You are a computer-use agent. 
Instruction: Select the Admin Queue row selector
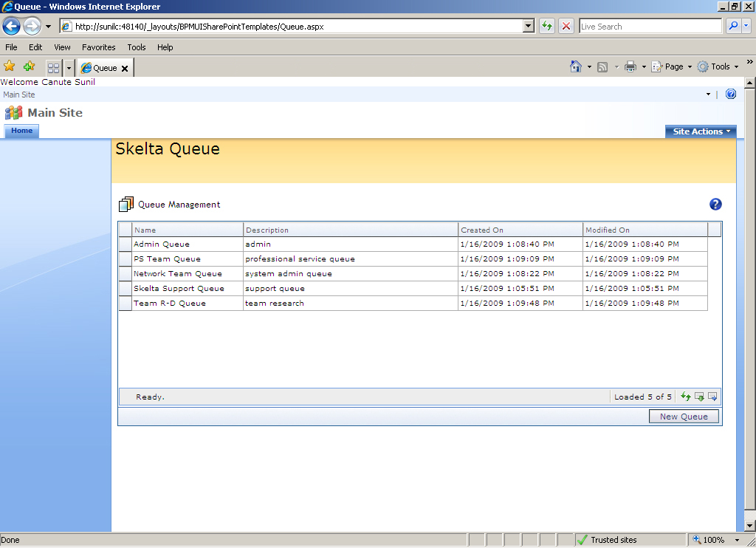click(126, 244)
